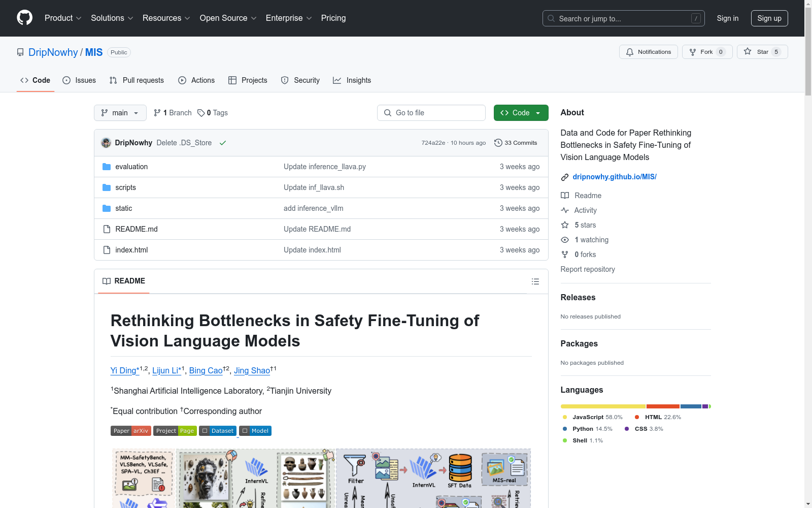The width and height of the screenshot is (812, 508).
Task: Click the static folder icon
Action: 107,208
